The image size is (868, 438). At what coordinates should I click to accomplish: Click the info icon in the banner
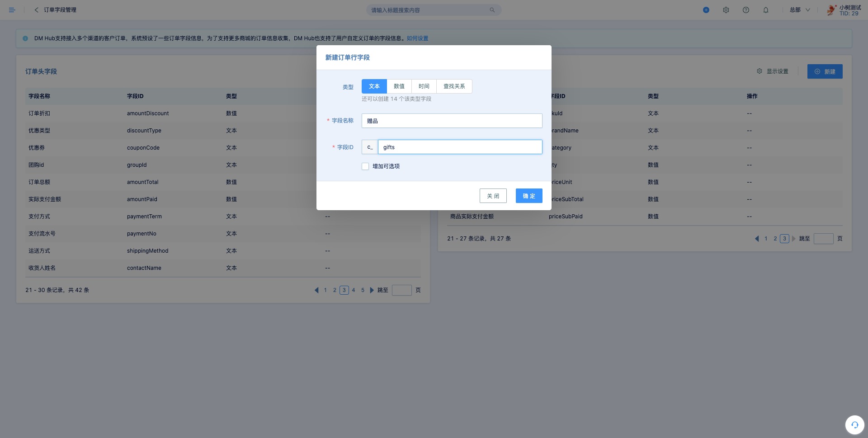tap(25, 38)
